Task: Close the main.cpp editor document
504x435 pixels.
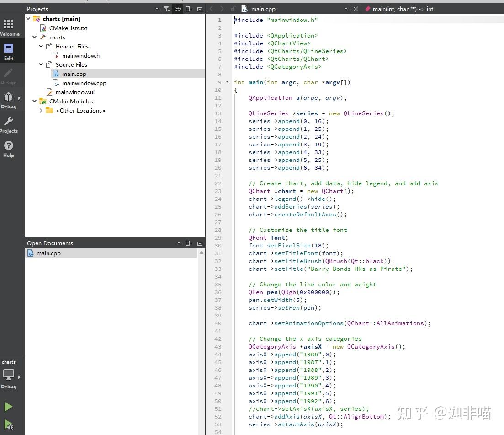Action: coord(355,9)
